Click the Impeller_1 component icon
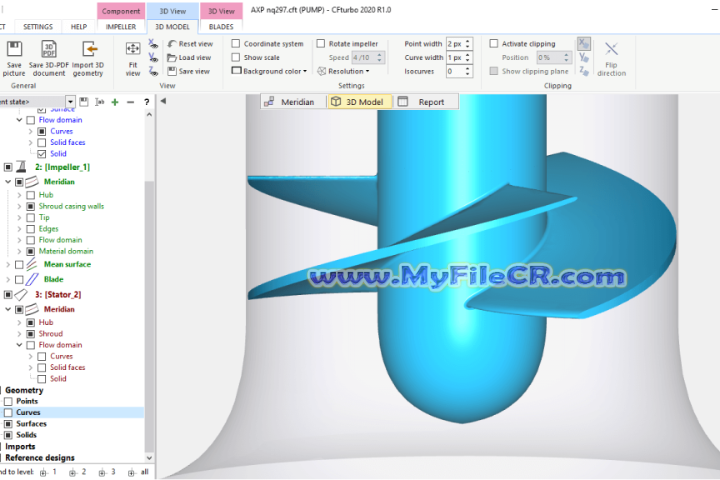 21,167
